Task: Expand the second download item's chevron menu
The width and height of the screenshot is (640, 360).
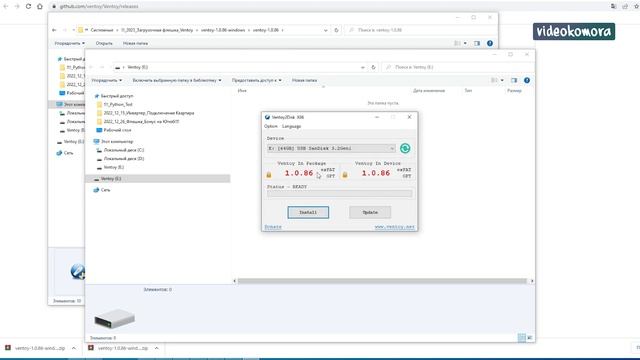Action: pyautogui.click(x=156, y=348)
